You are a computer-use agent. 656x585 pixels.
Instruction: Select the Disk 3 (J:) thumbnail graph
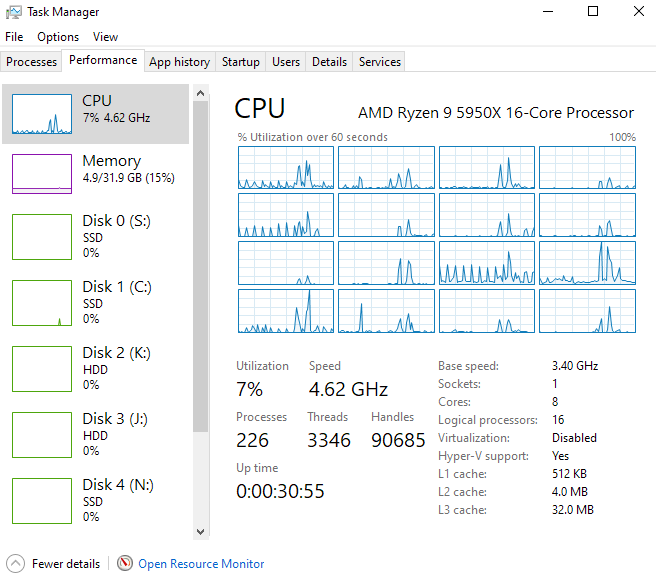click(42, 435)
